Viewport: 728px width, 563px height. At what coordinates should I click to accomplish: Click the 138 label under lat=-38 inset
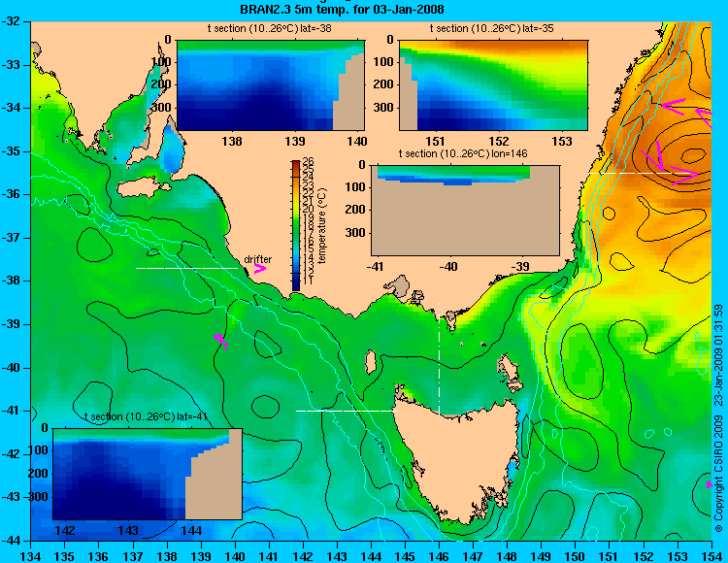pos(232,141)
